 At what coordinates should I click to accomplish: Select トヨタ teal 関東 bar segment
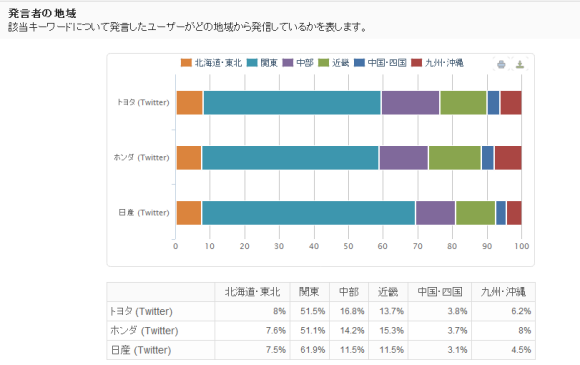pos(292,102)
